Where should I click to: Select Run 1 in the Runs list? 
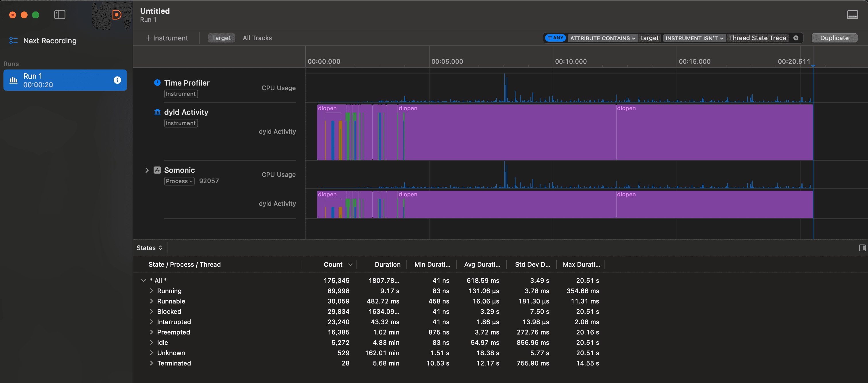point(65,80)
